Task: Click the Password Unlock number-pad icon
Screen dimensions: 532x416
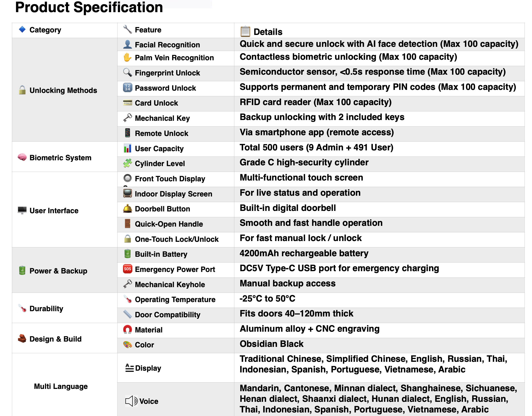Action: coord(127,88)
